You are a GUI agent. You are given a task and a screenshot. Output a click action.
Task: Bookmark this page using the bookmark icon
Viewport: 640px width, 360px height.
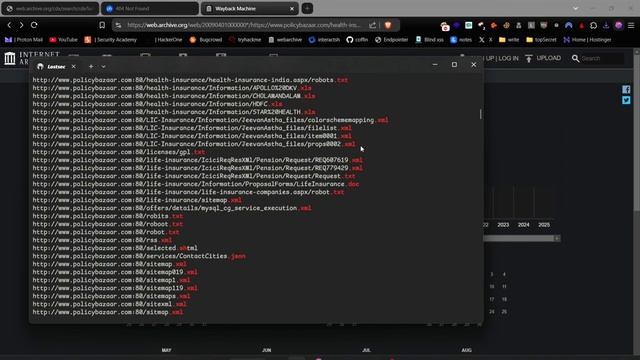coord(102,25)
